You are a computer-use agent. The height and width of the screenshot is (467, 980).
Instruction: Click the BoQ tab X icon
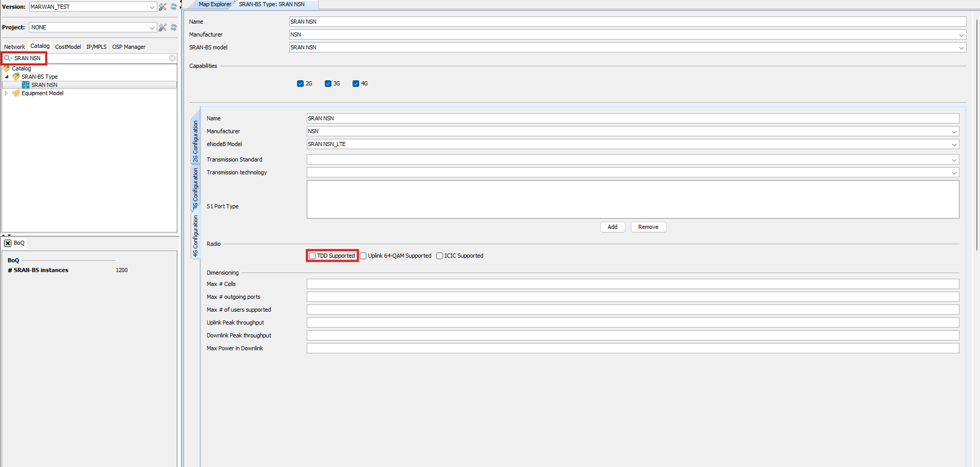[x=8, y=243]
